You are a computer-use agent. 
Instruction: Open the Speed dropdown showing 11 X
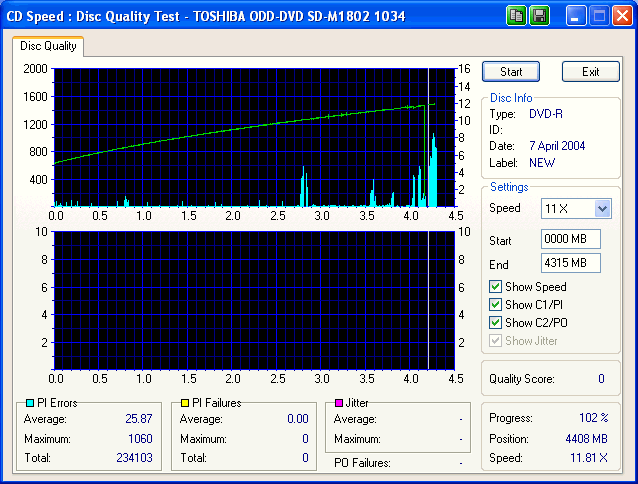click(601, 208)
